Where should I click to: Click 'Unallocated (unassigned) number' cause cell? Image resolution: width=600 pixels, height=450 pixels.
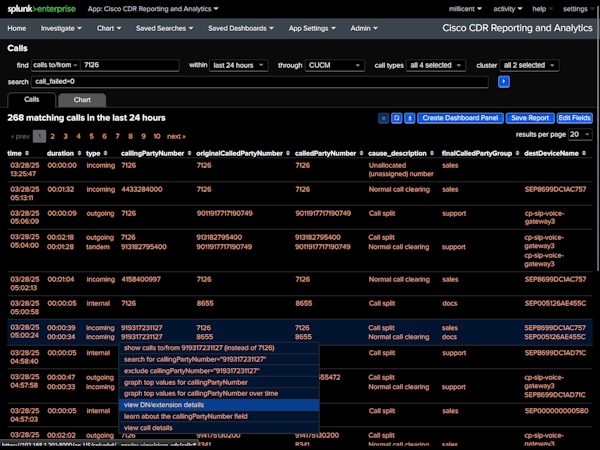401,170
